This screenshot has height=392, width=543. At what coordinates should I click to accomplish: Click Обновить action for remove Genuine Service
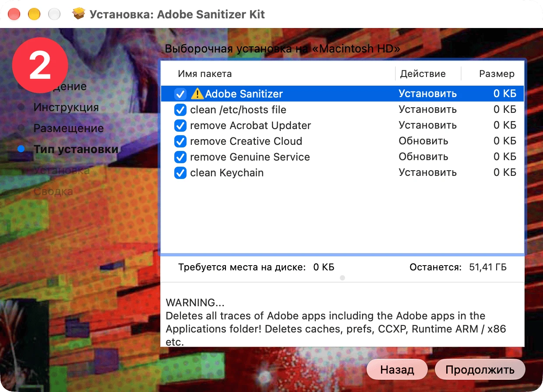tap(423, 157)
